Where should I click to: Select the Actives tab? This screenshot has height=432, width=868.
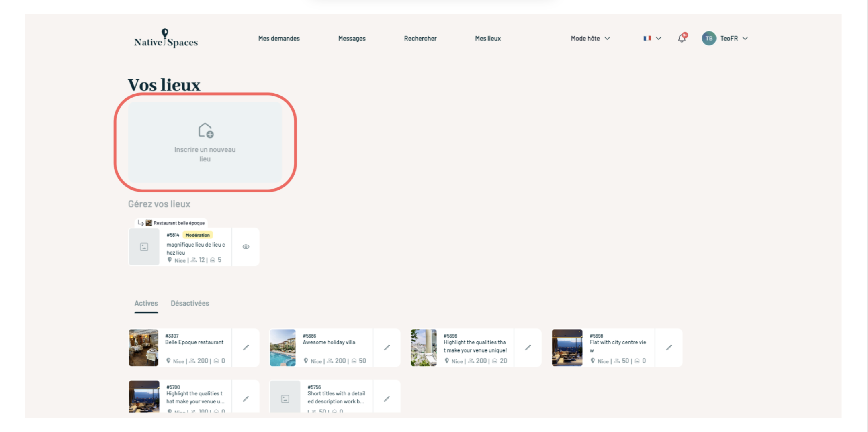pos(146,303)
